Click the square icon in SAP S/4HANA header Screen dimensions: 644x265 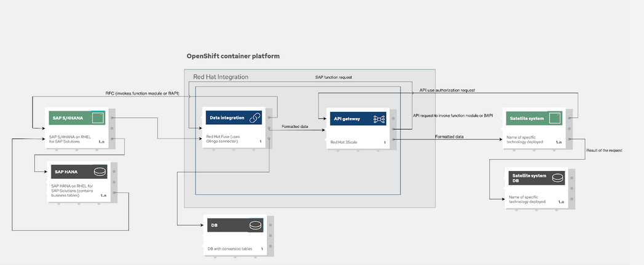pos(98,118)
